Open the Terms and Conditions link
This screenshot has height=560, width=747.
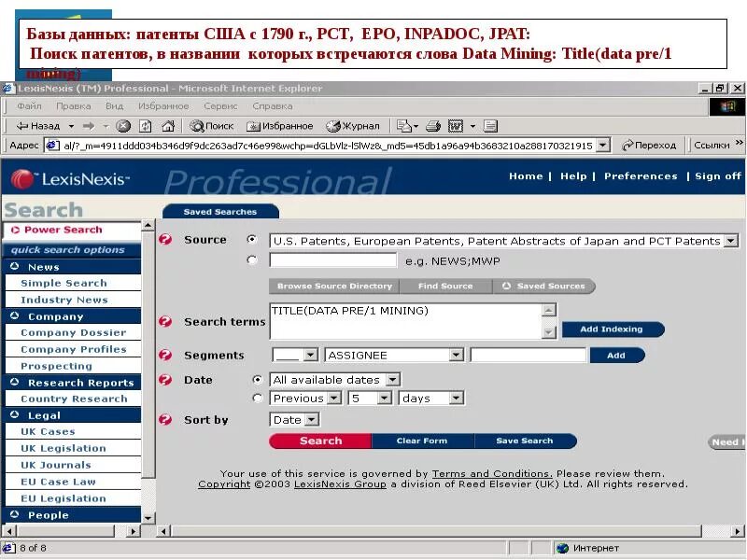click(492, 474)
